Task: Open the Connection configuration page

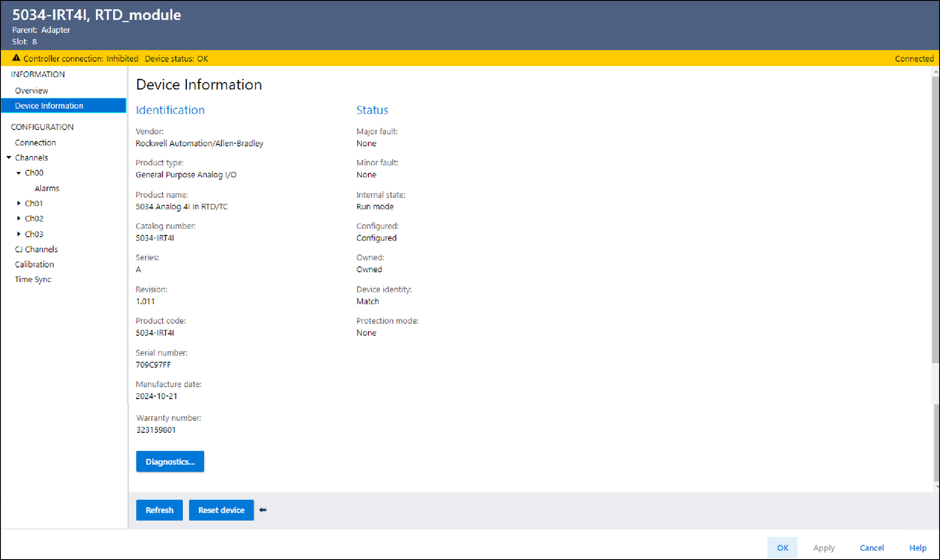Action: click(35, 142)
